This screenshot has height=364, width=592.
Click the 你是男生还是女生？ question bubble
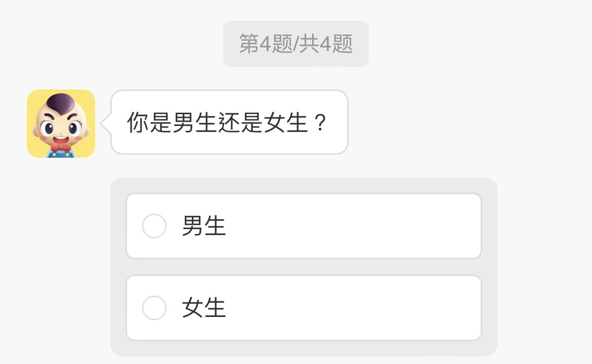point(229,122)
